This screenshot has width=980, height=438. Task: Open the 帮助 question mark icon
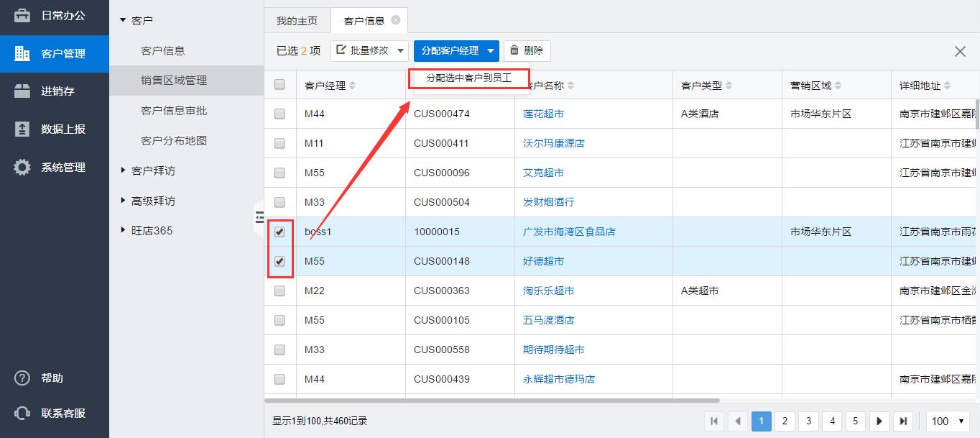(22, 378)
